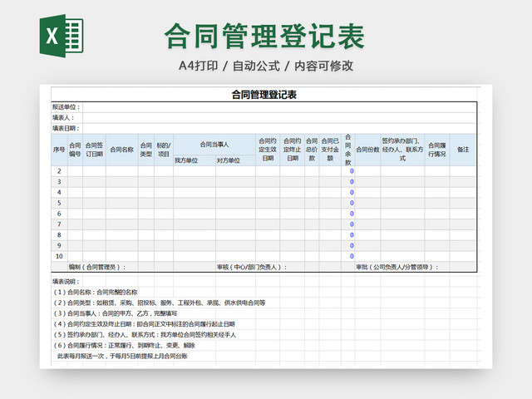
Task: Click the green Excel logo icon
Action: point(62,36)
